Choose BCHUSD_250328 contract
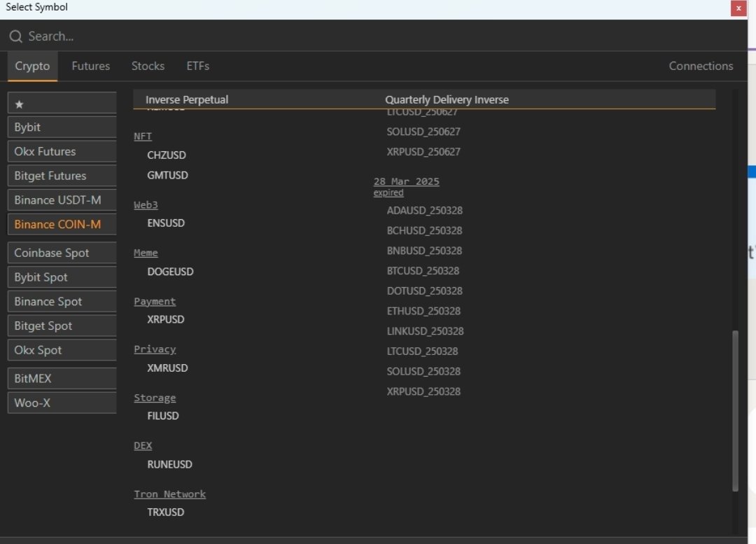 tap(424, 231)
